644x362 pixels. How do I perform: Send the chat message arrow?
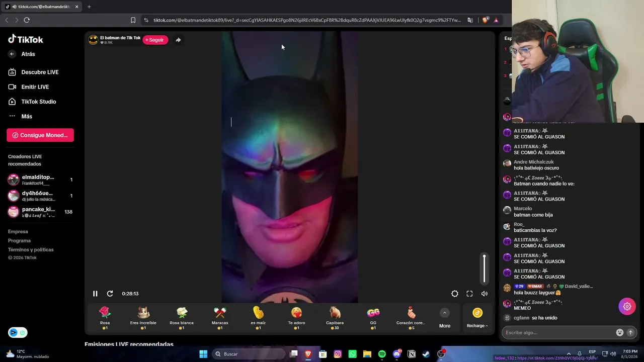pyautogui.click(x=630, y=332)
